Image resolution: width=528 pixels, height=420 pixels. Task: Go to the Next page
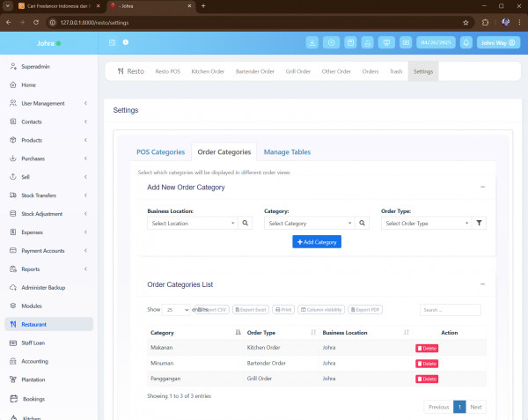tap(476, 407)
